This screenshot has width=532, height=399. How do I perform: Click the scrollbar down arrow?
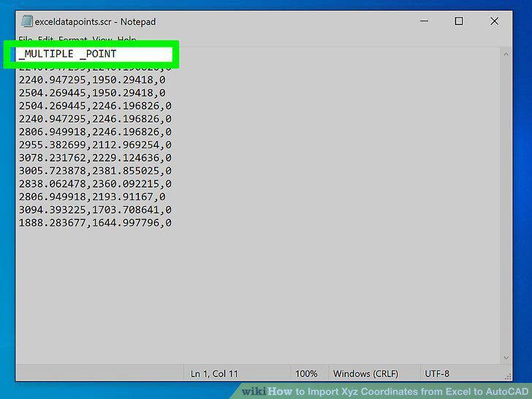click(506, 358)
